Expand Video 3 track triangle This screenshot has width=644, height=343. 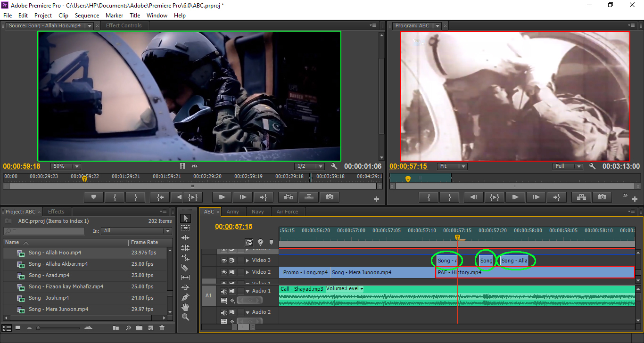tap(248, 261)
